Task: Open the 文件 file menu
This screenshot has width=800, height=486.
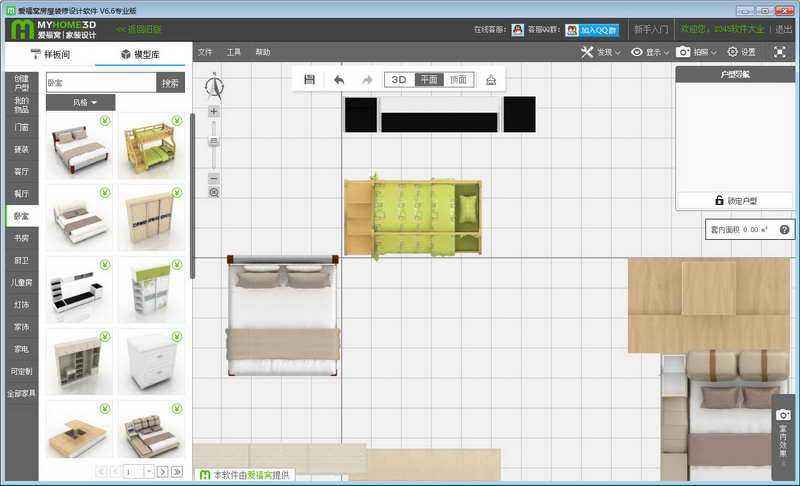Action: [205, 52]
